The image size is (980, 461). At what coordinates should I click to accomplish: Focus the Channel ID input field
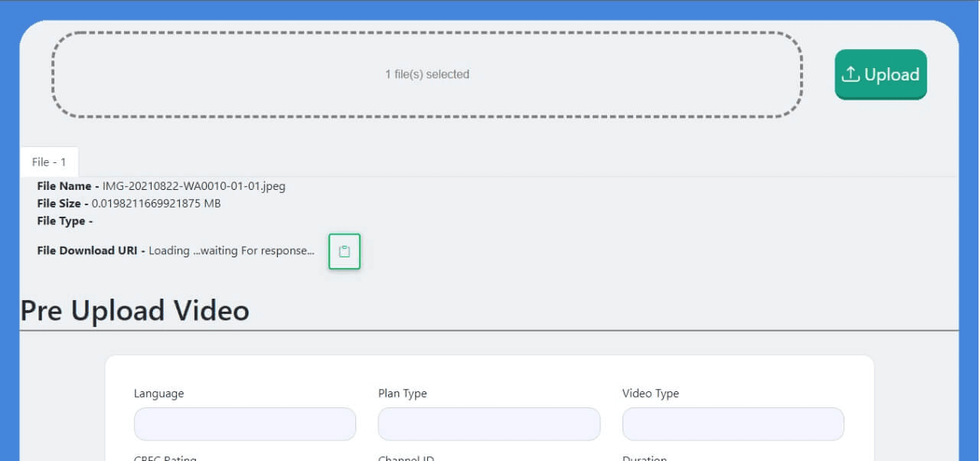pos(488,458)
